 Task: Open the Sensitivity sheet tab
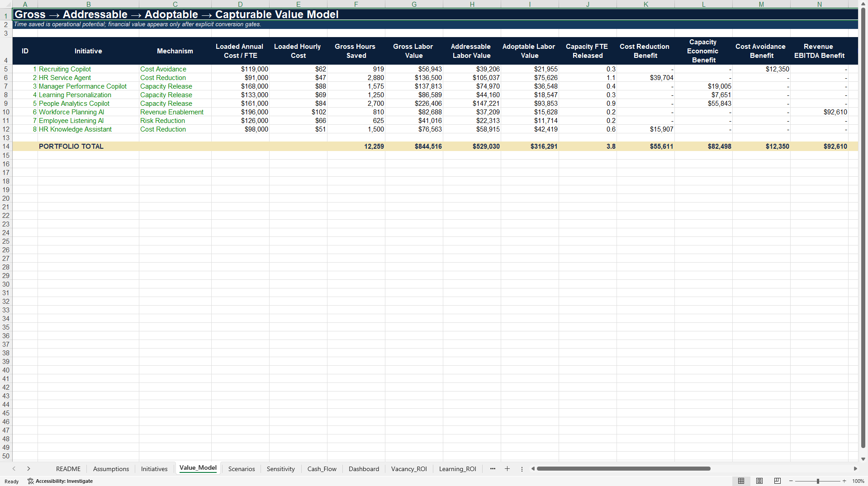[280, 469]
